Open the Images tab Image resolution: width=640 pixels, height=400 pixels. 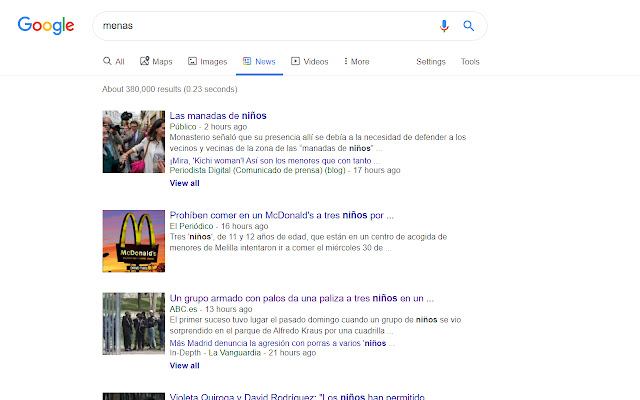[x=207, y=61]
